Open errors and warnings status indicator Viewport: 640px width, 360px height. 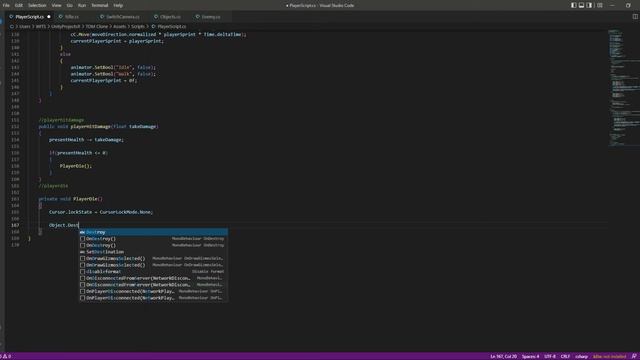(6, 356)
